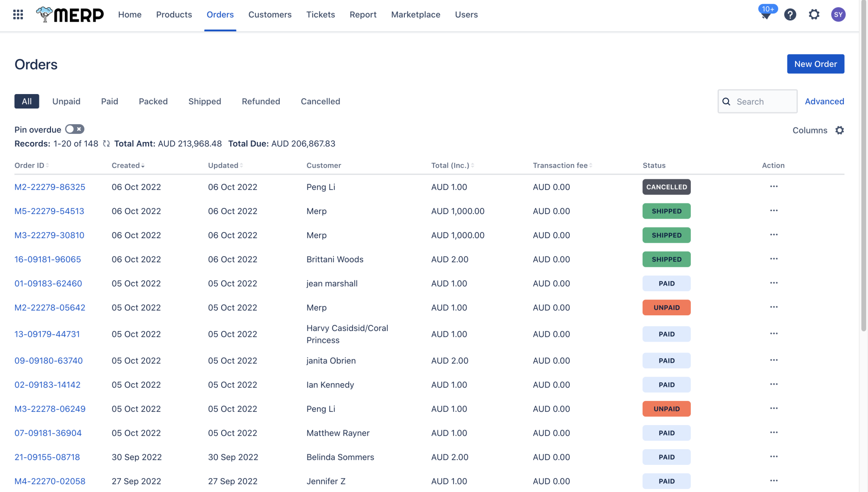Click the refresh records icon

click(106, 144)
